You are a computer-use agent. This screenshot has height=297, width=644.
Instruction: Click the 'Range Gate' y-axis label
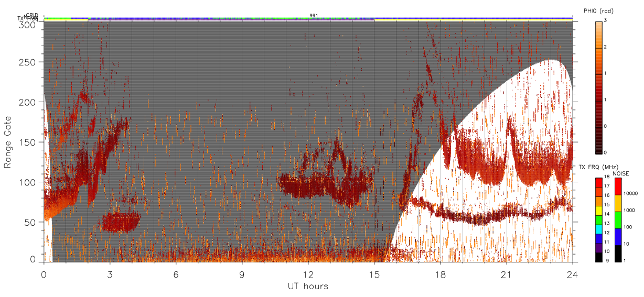(x=8, y=142)
